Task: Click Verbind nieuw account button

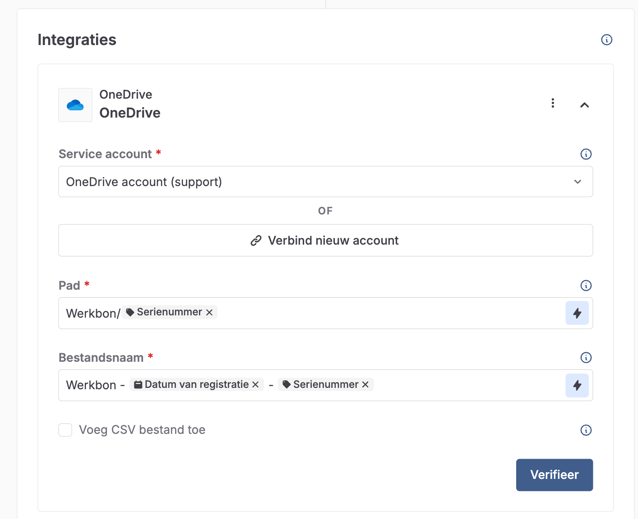Action: coord(325,240)
